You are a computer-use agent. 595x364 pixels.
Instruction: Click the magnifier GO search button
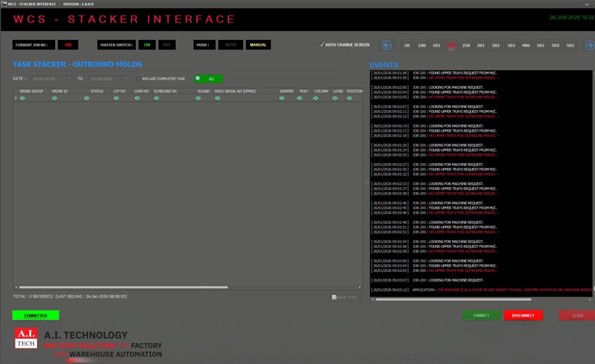tap(208, 79)
